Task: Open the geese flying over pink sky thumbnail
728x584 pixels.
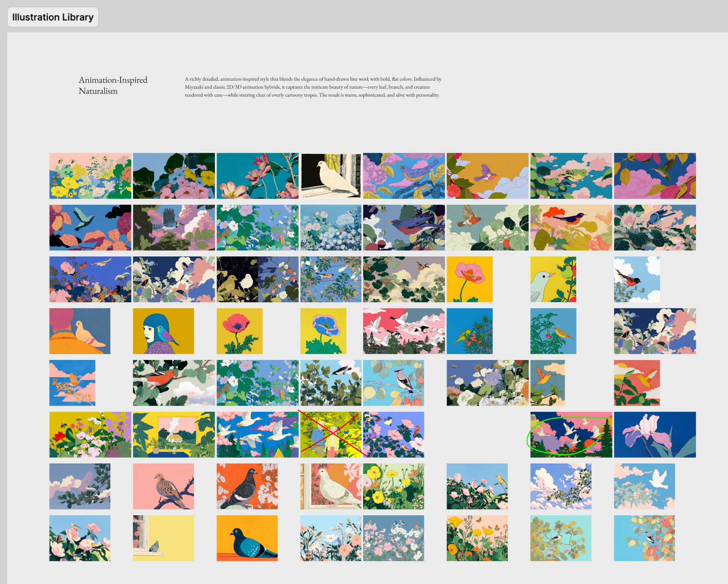Action: (404, 331)
